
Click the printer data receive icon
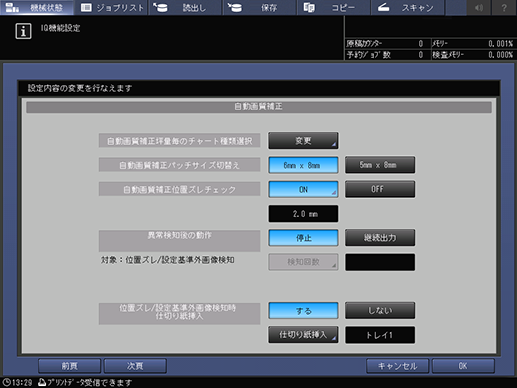click(x=42, y=382)
